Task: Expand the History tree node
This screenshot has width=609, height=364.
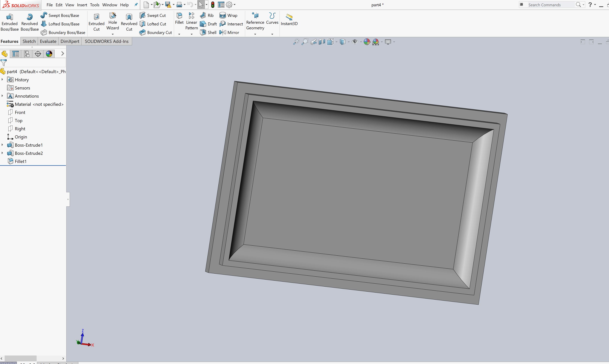Action: (2, 79)
